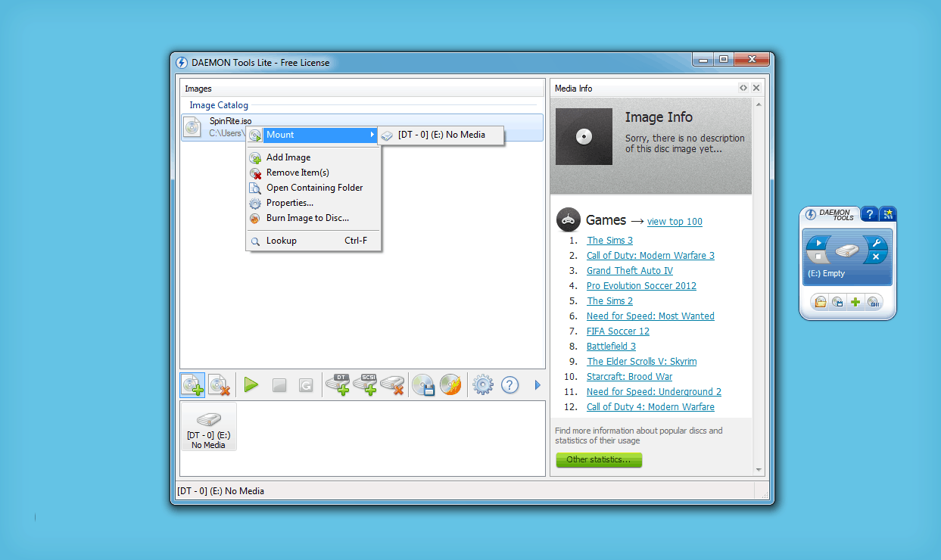Click the Make disc image icon
Viewport: 941px width, 560px height.
tap(423, 385)
